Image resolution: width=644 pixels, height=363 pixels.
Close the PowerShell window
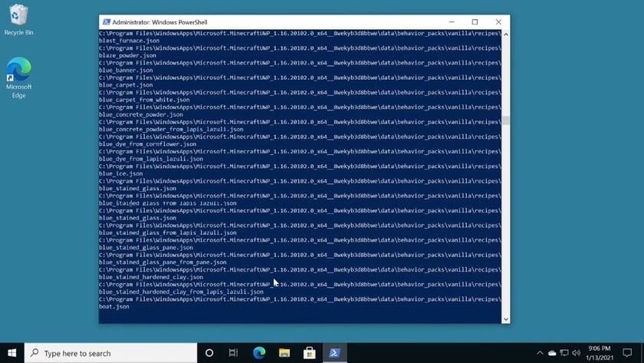498,22
